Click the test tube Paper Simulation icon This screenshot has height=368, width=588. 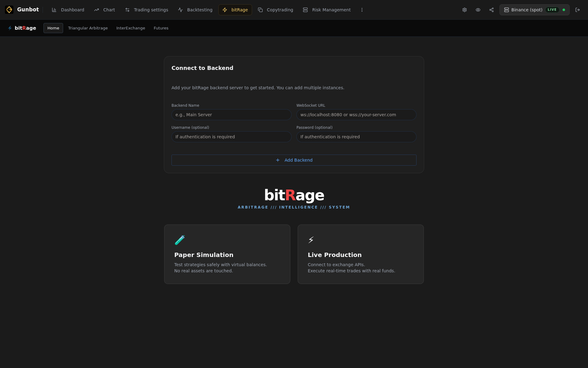click(x=180, y=240)
